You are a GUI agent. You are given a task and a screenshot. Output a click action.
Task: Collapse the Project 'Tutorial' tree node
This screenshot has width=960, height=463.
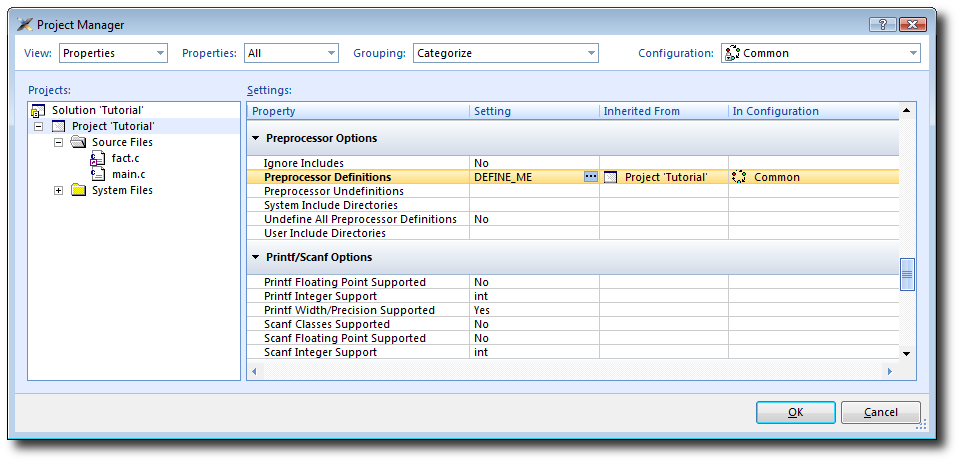point(39,126)
